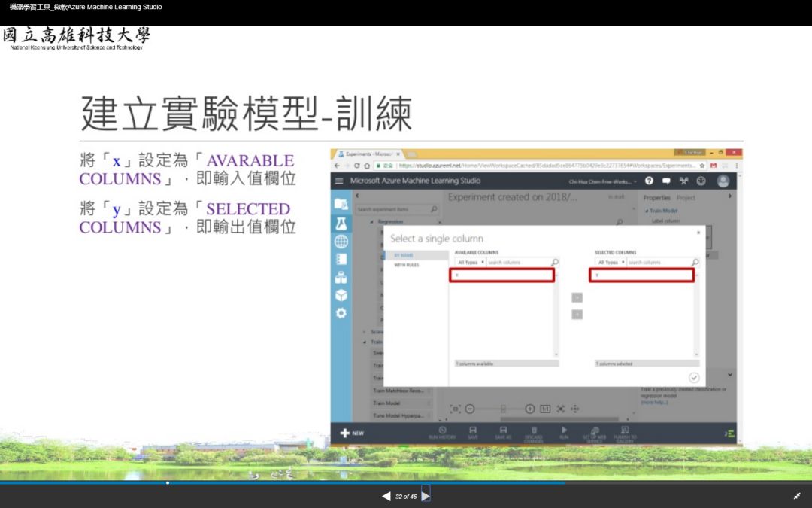This screenshot has height=508, width=812.
Task: Open the hamburger menu in Azure ML Studio
Action: tap(339, 181)
